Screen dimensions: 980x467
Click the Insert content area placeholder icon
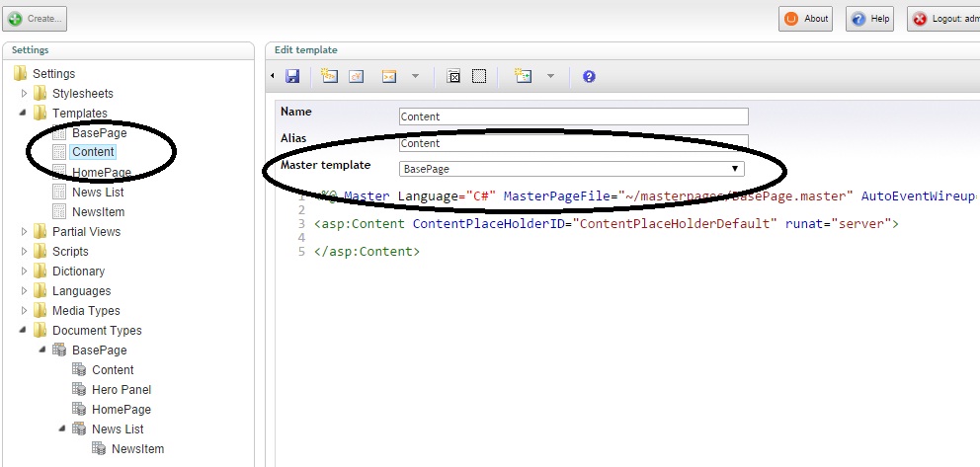point(453,76)
